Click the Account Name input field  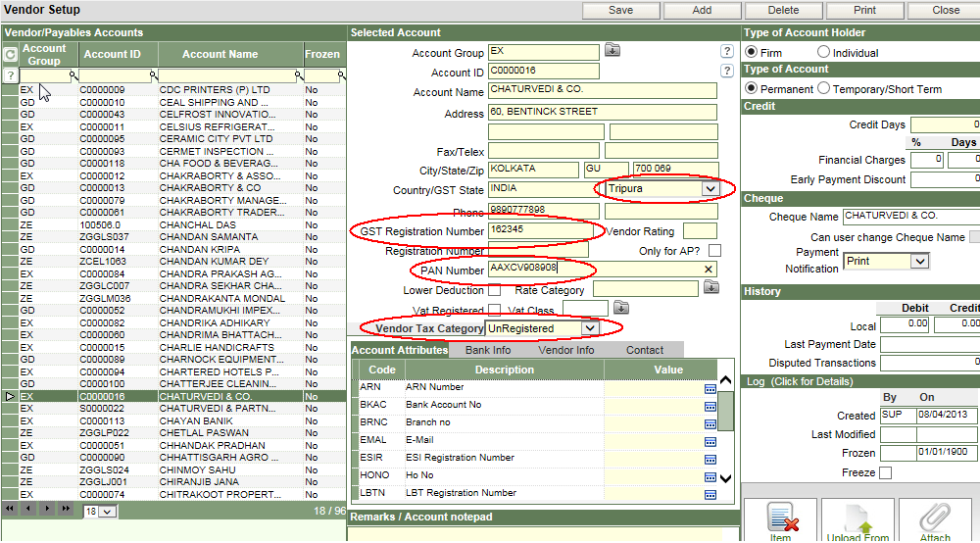[602, 90]
